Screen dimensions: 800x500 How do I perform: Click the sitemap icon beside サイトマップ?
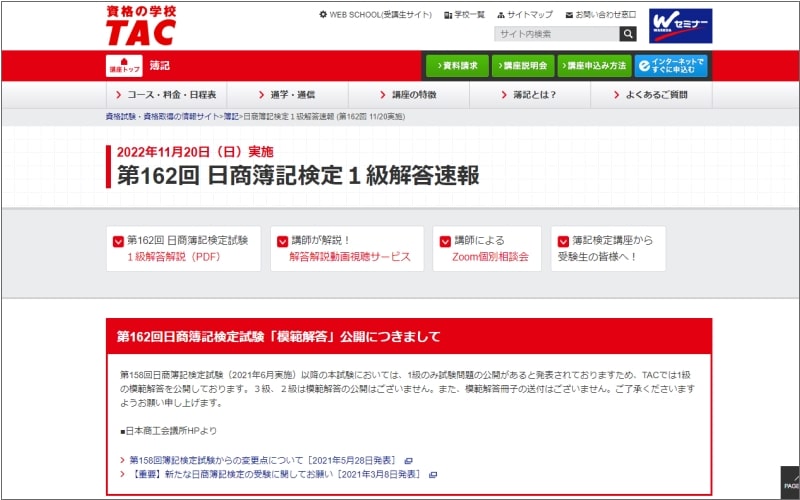[x=501, y=15]
